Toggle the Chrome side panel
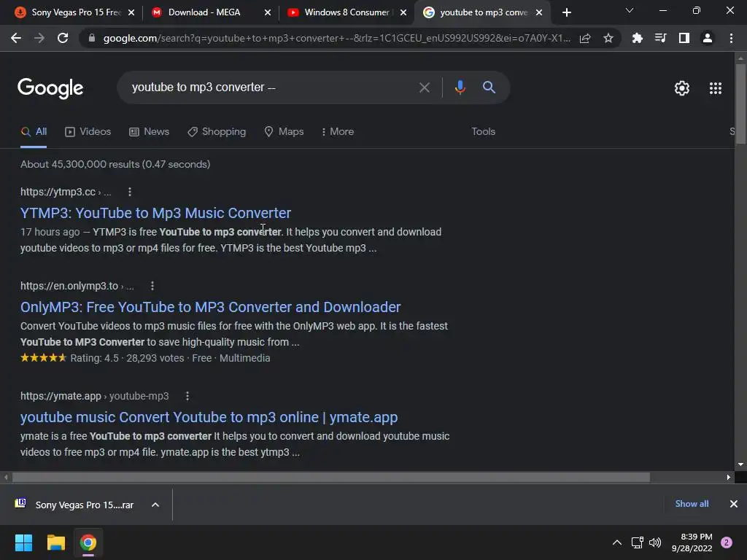The image size is (747, 560). coord(684,38)
